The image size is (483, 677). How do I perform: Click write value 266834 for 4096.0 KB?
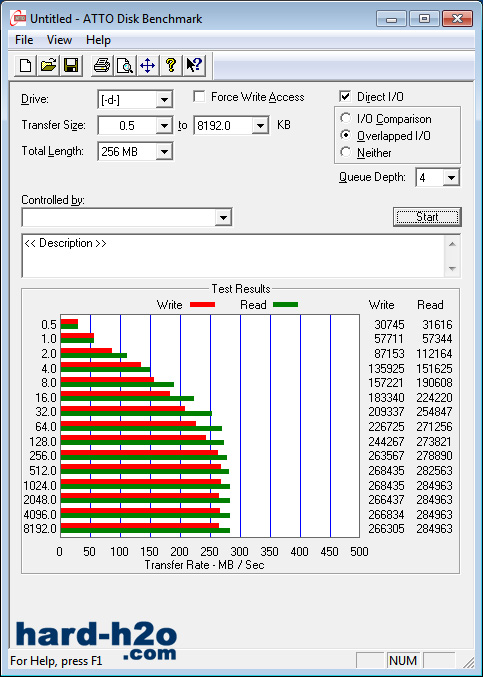[x=386, y=515]
